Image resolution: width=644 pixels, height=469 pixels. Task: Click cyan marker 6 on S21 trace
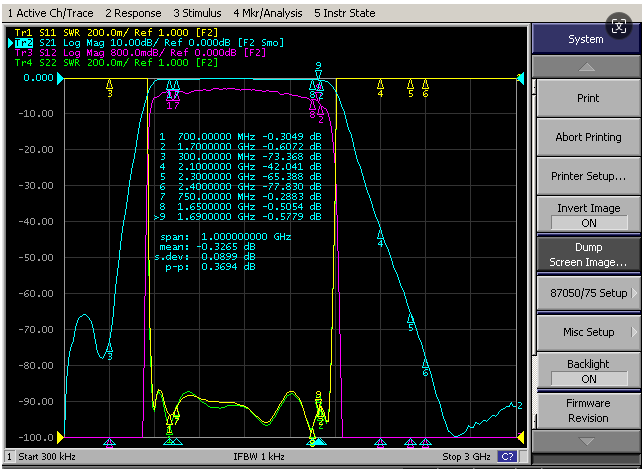pos(426,365)
